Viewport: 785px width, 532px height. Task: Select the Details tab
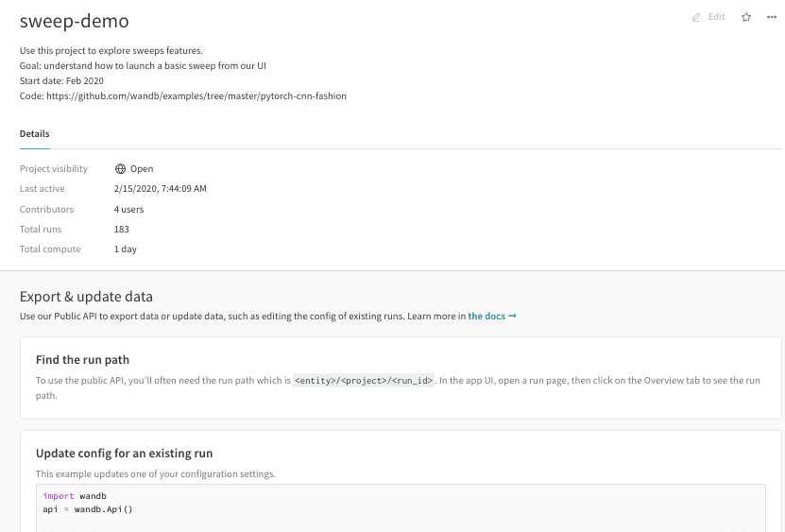(35, 134)
